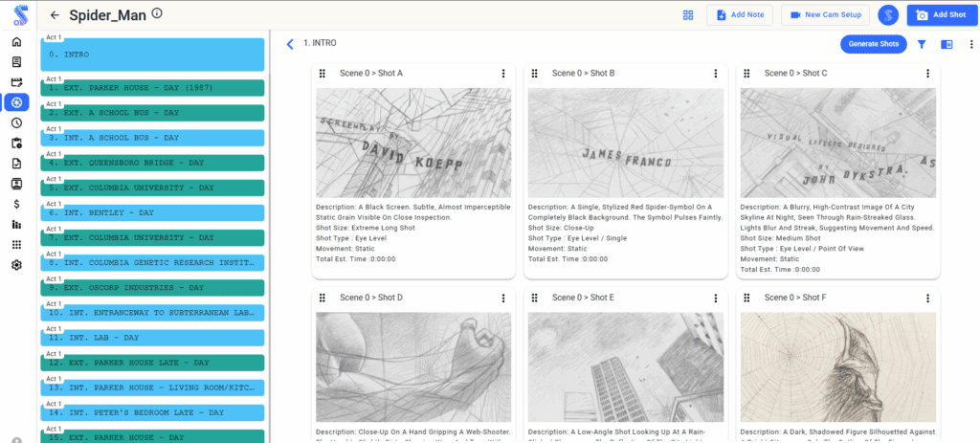The width and height of the screenshot is (980, 443).
Task: Open the script document icon in sidebar
Action: point(17,62)
